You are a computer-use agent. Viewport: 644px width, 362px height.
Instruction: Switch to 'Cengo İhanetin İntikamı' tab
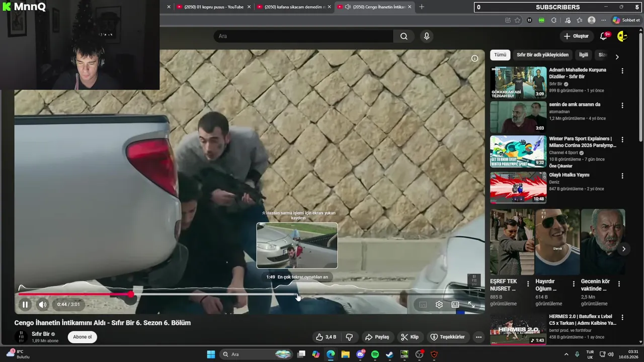coord(374,7)
